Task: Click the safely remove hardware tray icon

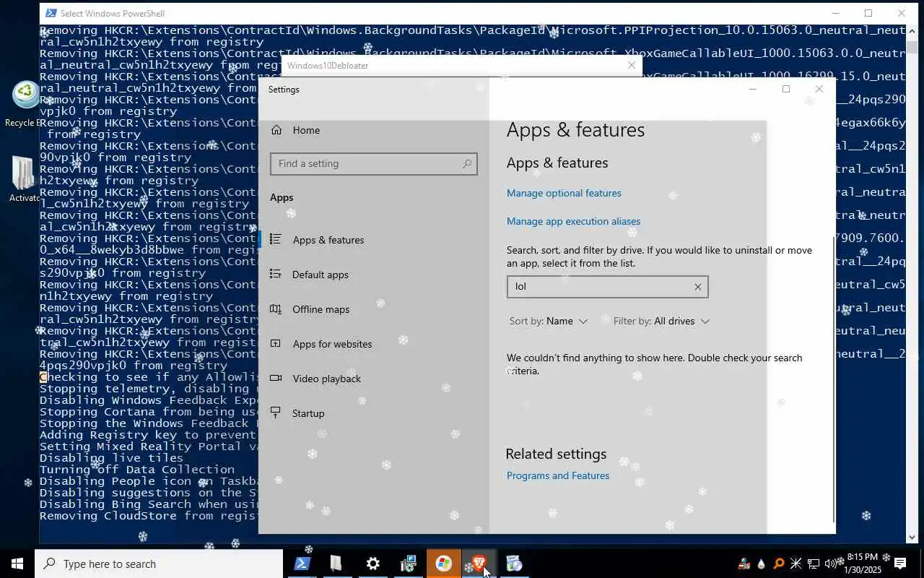Action: (x=744, y=564)
